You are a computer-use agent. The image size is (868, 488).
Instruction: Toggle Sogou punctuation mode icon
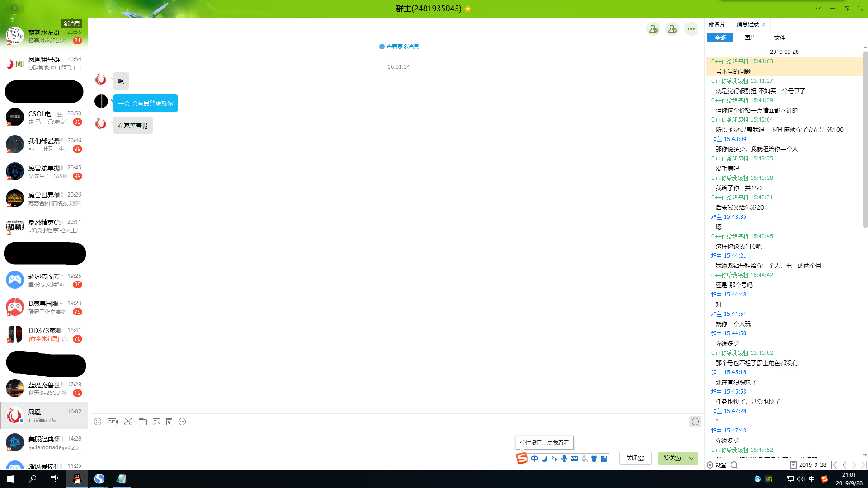point(554,459)
